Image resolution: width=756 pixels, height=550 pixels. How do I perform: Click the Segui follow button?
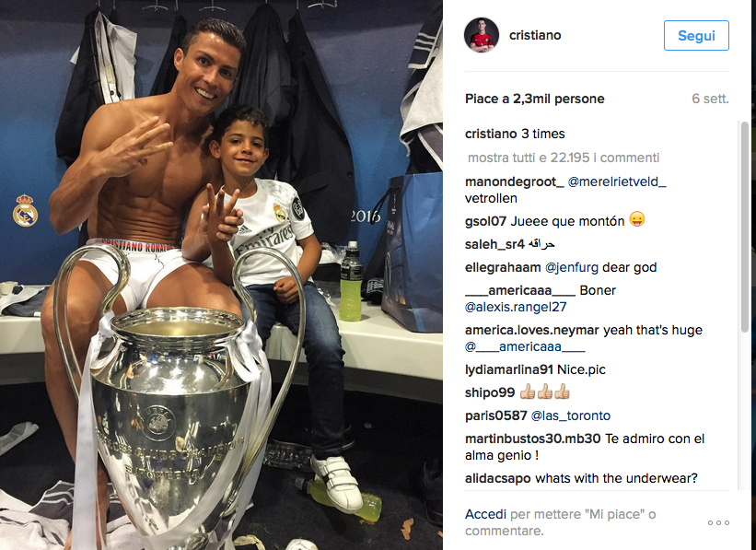696,35
